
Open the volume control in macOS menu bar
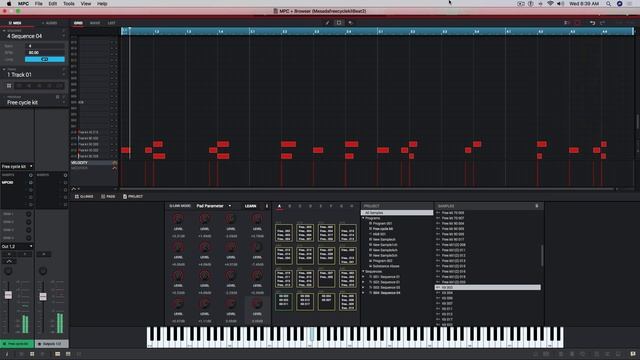point(560,4)
